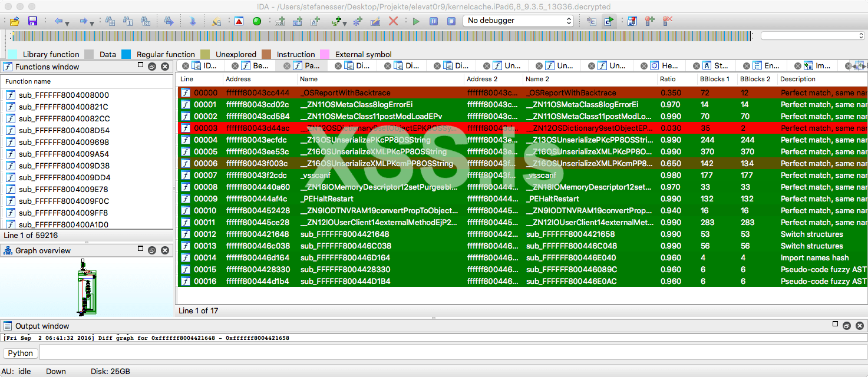868x377 pixels.
Task: Produce a C file via the C export icon
Action: point(592,21)
